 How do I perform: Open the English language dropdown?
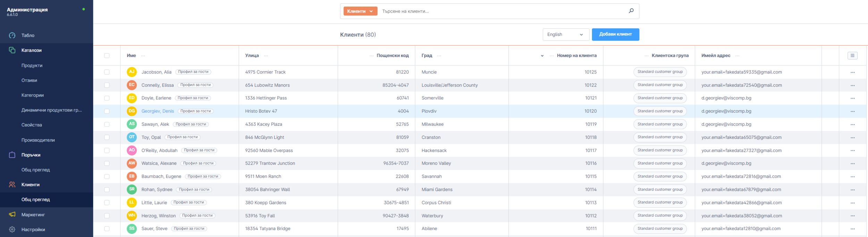565,35
